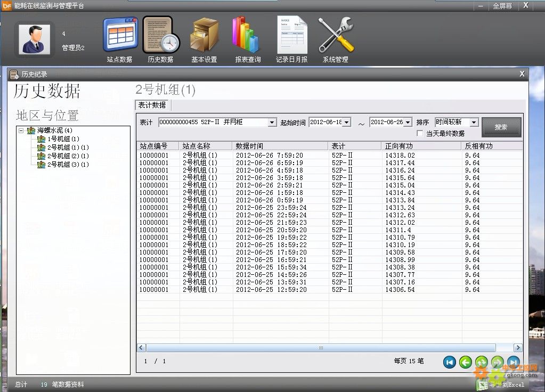The height and width of the screenshot is (392, 545).
Task: Jump to the last page of results
Action: pyautogui.click(x=513, y=362)
